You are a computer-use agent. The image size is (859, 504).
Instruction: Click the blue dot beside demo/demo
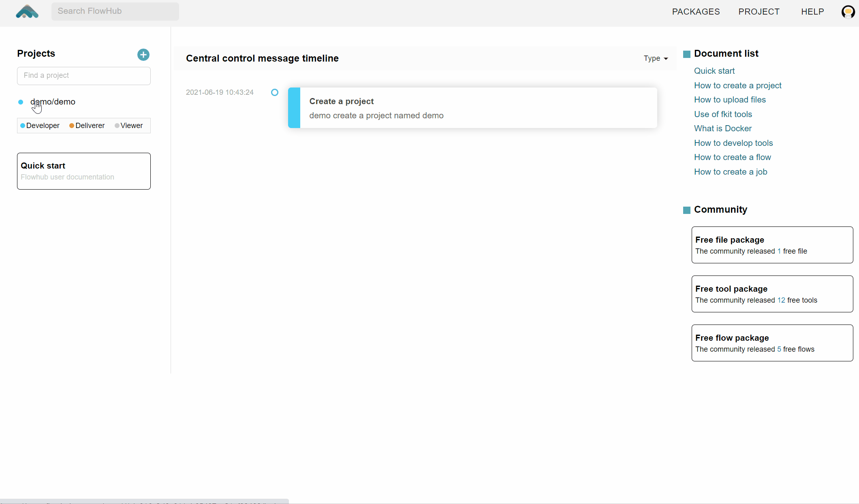point(21,102)
